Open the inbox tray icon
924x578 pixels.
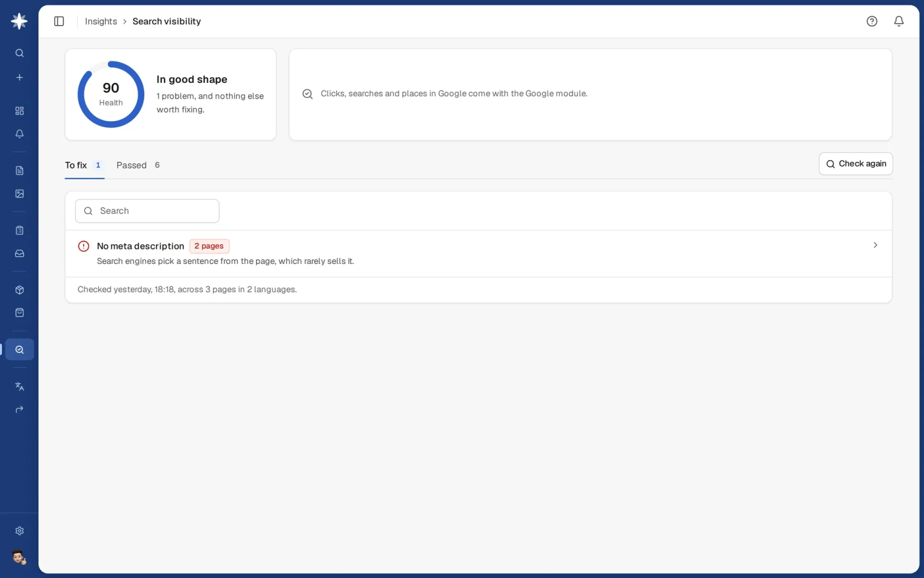(19, 253)
